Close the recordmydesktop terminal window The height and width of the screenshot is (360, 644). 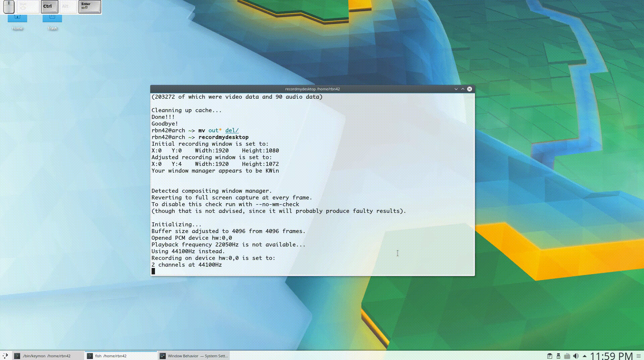[470, 89]
